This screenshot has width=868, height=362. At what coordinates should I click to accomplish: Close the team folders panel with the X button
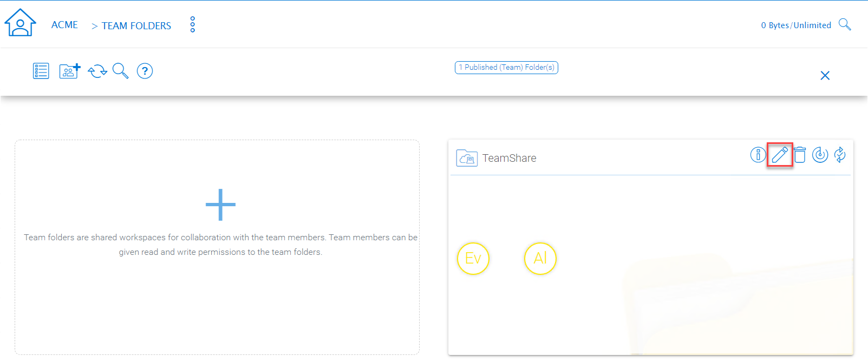tap(825, 76)
